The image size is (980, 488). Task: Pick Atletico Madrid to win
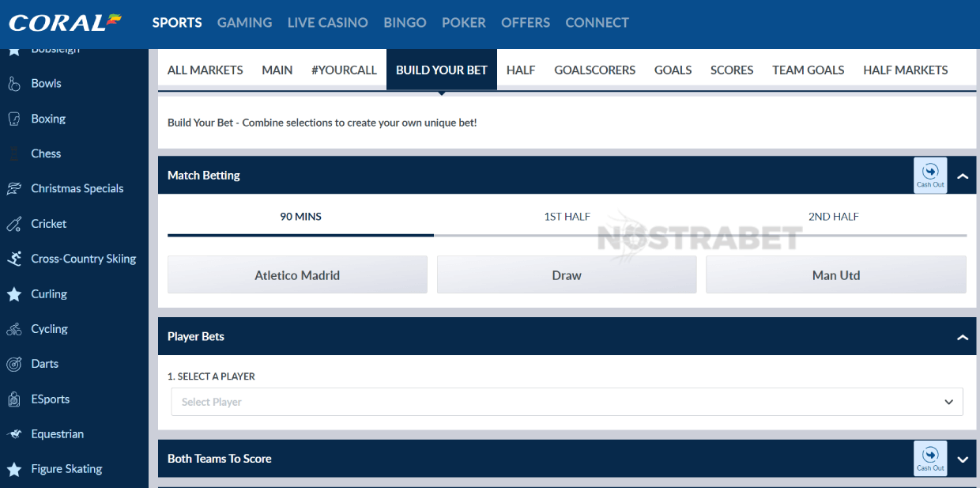point(297,275)
